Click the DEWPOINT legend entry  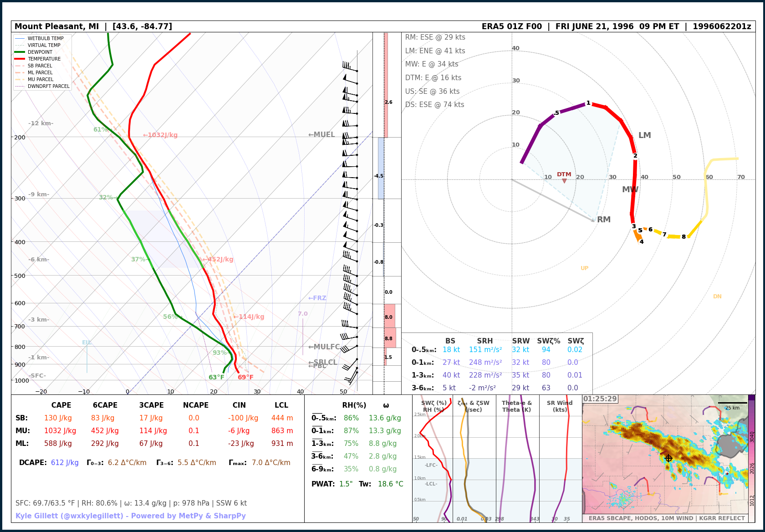click(x=40, y=52)
